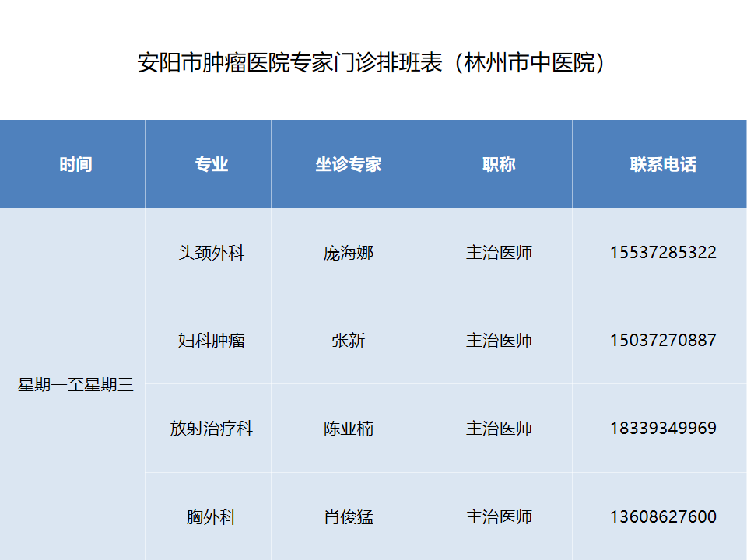Select expert name 庞海娜
Image resolution: width=747 pixels, height=560 pixels.
click(349, 252)
